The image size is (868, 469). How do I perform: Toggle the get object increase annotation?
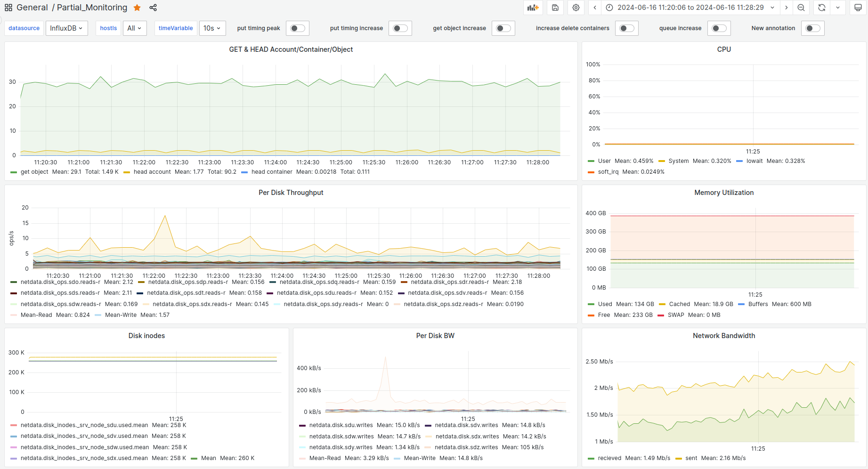pyautogui.click(x=503, y=28)
